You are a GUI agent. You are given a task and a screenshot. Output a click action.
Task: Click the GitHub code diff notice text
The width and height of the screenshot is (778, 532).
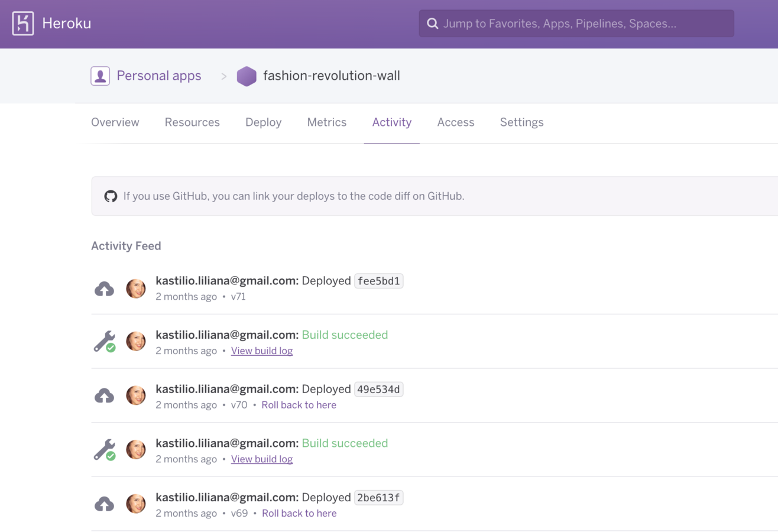click(x=294, y=196)
